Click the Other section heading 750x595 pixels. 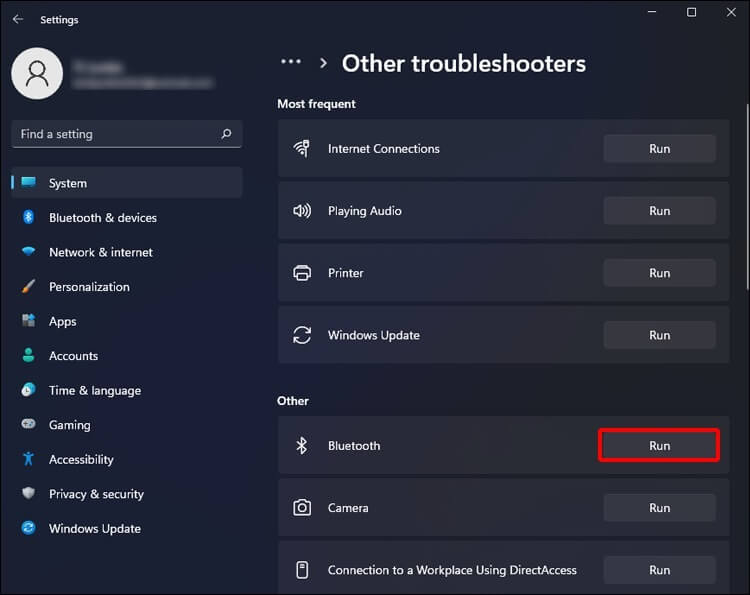(293, 401)
